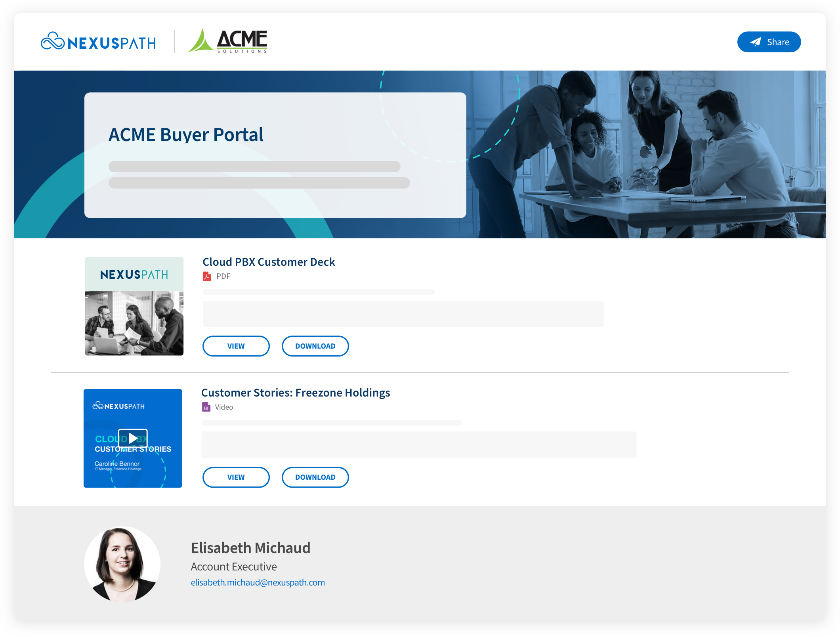The image size is (840, 637).
Task: Open the Cloud PBX Customer Deck title link
Action: point(269,262)
